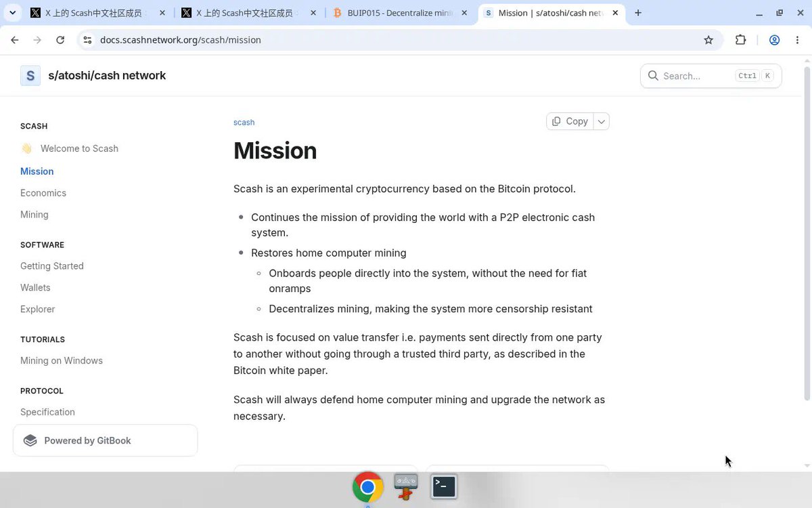
Task: Open the tab search dropdown arrow
Action: tap(12, 13)
